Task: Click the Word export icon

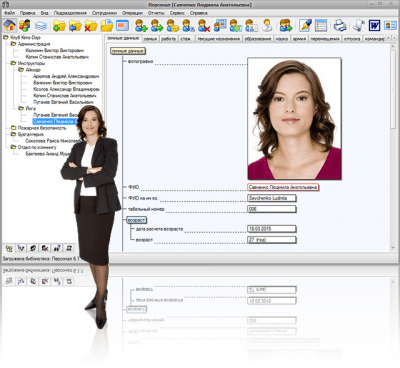Action: pos(374,25)
